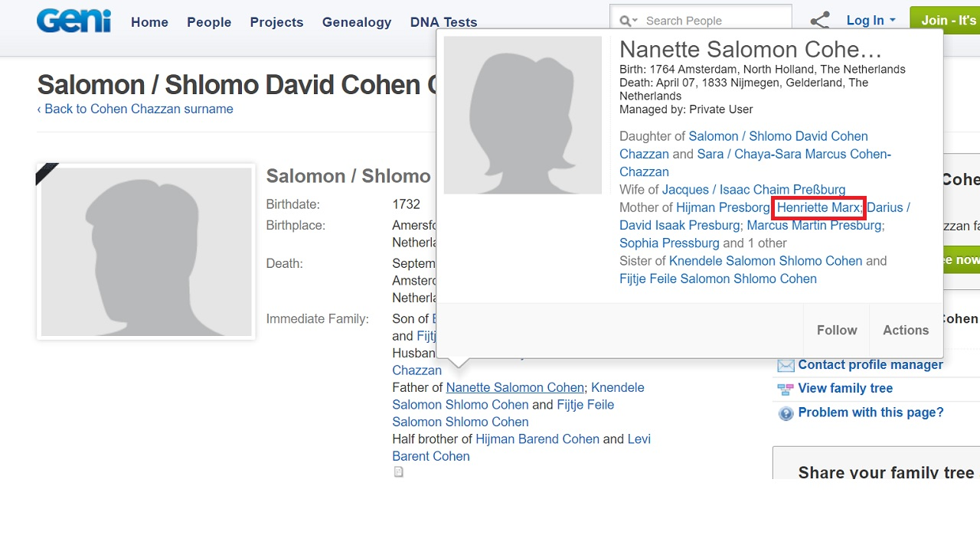The image size is (980, 551).
Task: Open the DNA Tests menu item
Action: [x=443, y=22]
